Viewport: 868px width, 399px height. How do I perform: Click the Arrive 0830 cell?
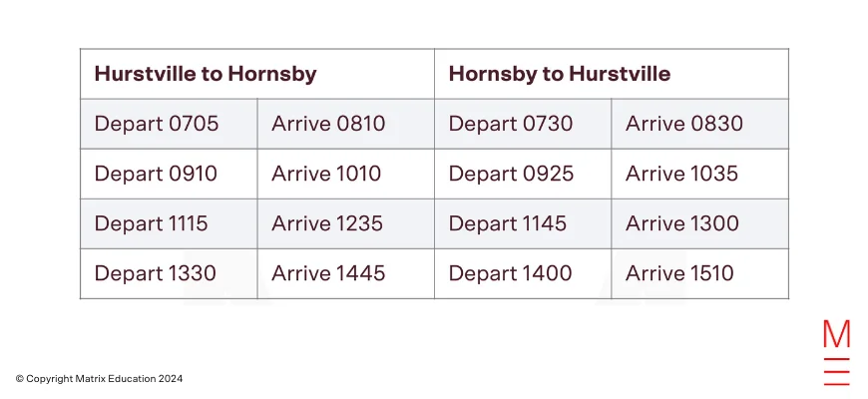[x=700, y=124]
